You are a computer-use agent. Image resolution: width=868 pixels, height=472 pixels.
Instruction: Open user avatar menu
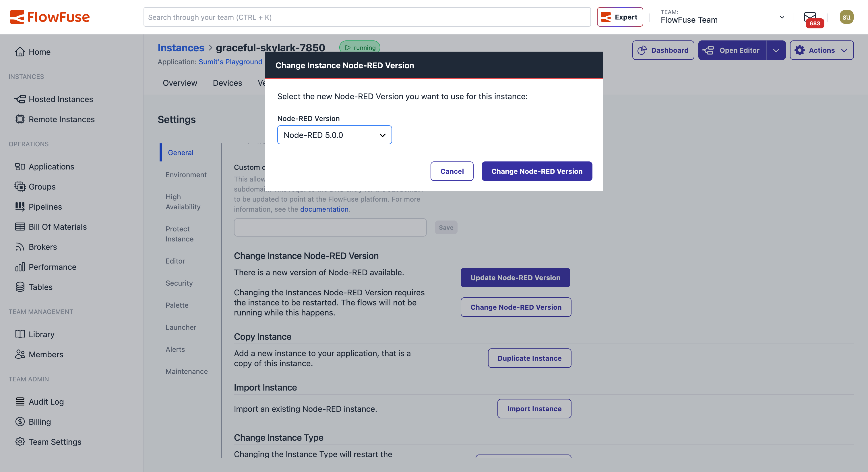(846, 17)
